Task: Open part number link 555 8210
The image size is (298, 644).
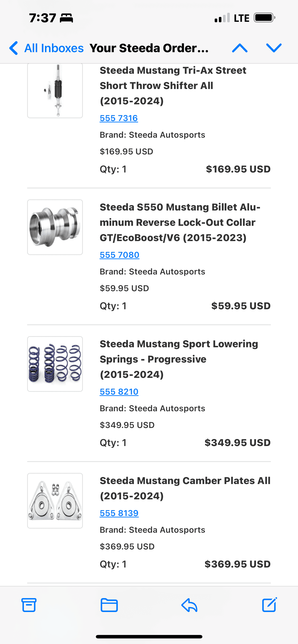Action: [x=119, y=392]
